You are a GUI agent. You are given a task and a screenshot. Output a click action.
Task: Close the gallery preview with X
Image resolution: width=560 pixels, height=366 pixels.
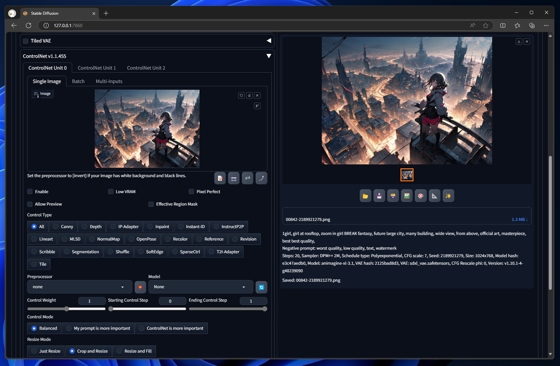[527, 42]
